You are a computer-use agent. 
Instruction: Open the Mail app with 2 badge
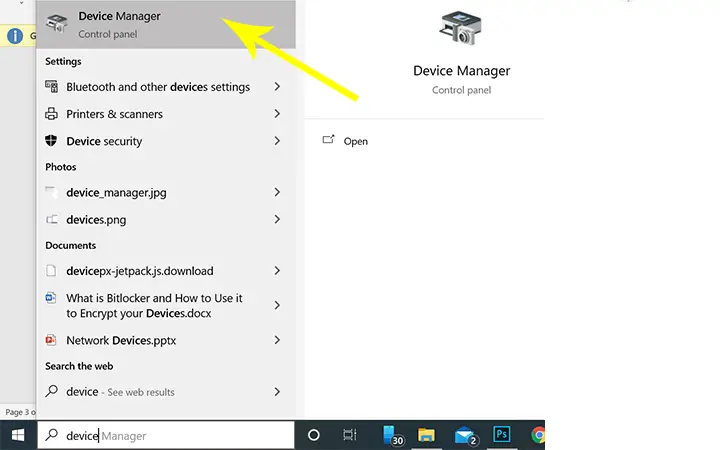465,435
